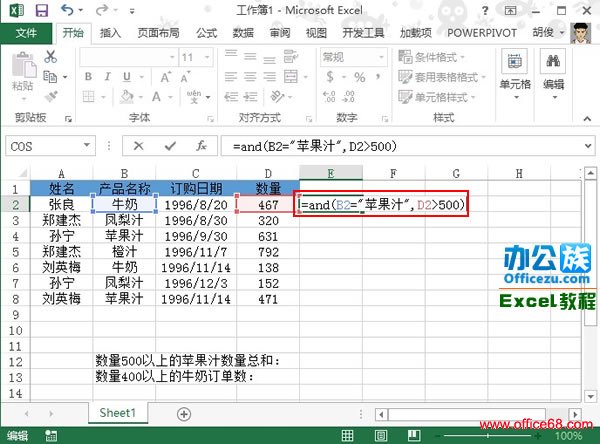Open the font size 11 dropdown
600x444 pixels.
(x=207, y=57)
